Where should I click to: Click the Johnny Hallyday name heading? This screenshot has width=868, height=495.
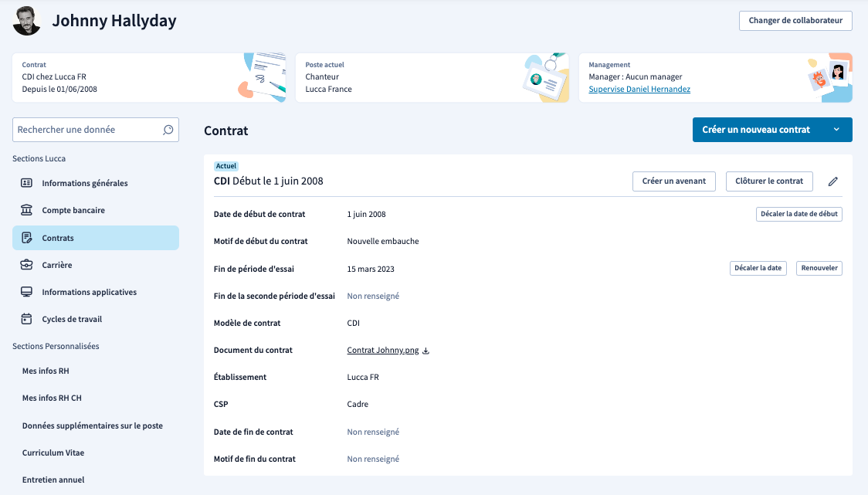(x=114, y=21)
